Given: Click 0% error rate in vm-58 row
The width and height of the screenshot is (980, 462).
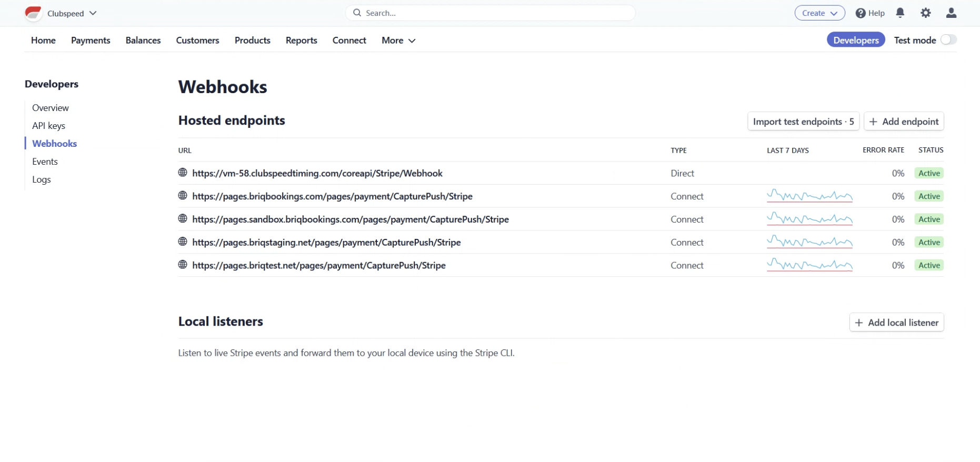Looking at the screenshot, I should point(898,173).
